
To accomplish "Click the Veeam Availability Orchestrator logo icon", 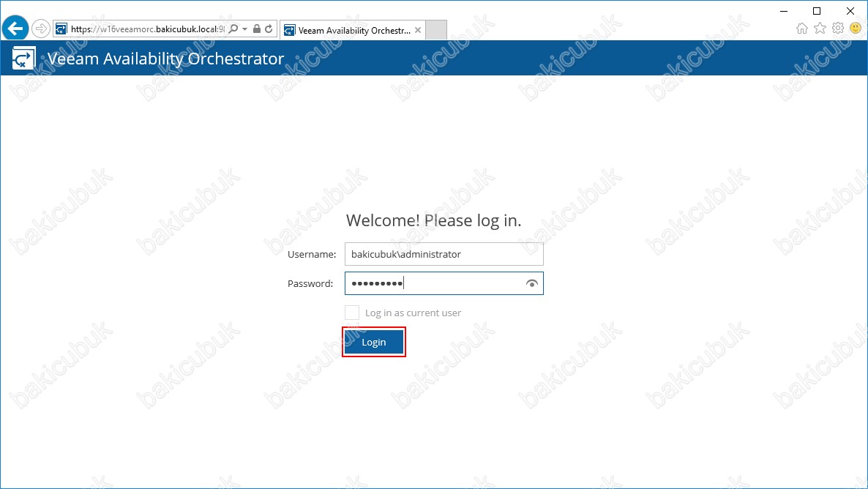I will [23, 58].
